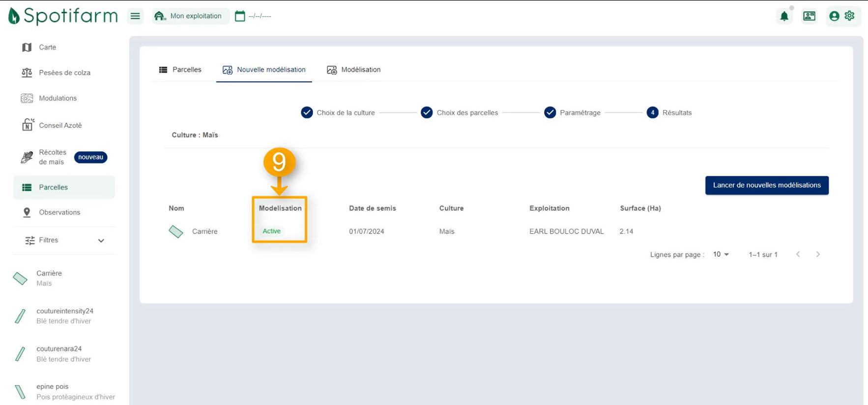
Task: Select Modulations in sidebar
Action: click(x=58, y=98)
